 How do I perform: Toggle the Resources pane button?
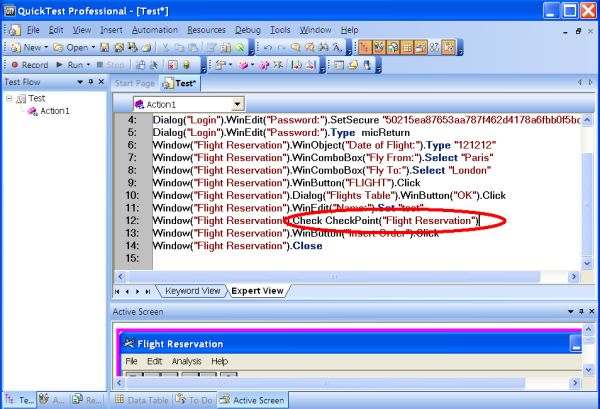coord(393,47)
